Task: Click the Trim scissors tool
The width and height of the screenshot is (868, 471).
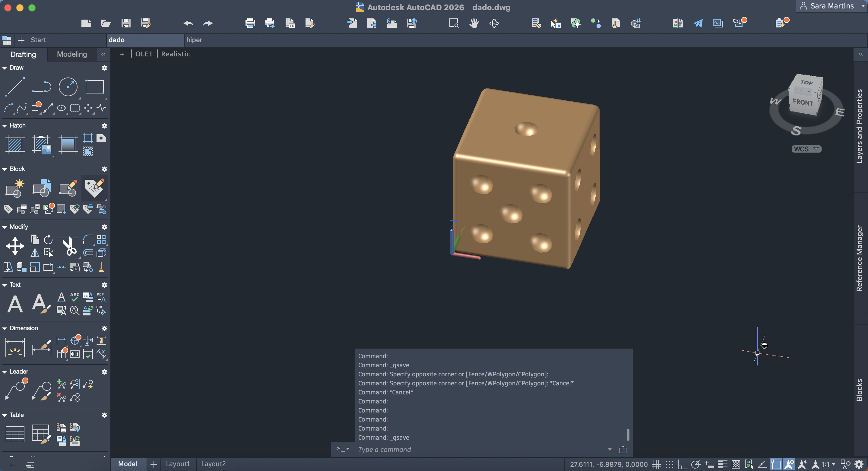Action: [x=69, y=246]
